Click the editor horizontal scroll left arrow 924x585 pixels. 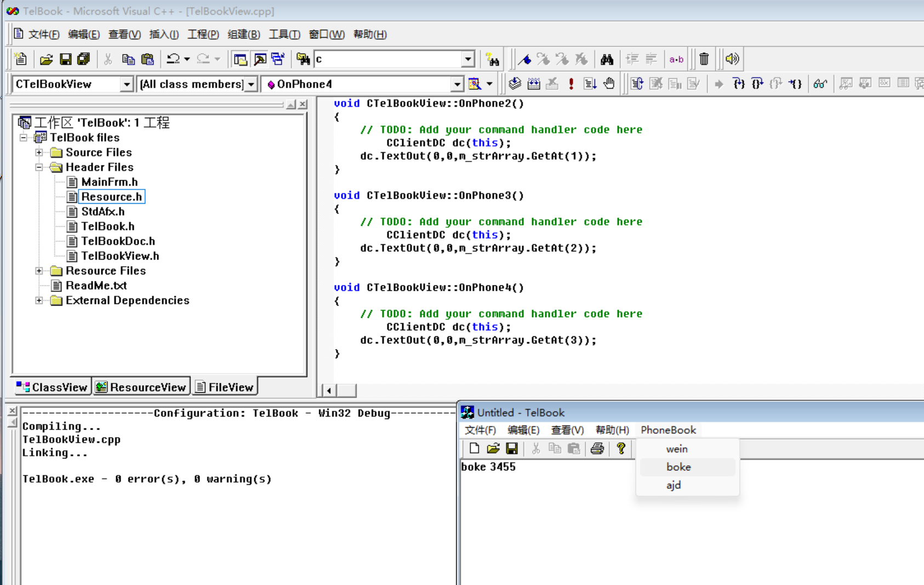tap(328, 390)
